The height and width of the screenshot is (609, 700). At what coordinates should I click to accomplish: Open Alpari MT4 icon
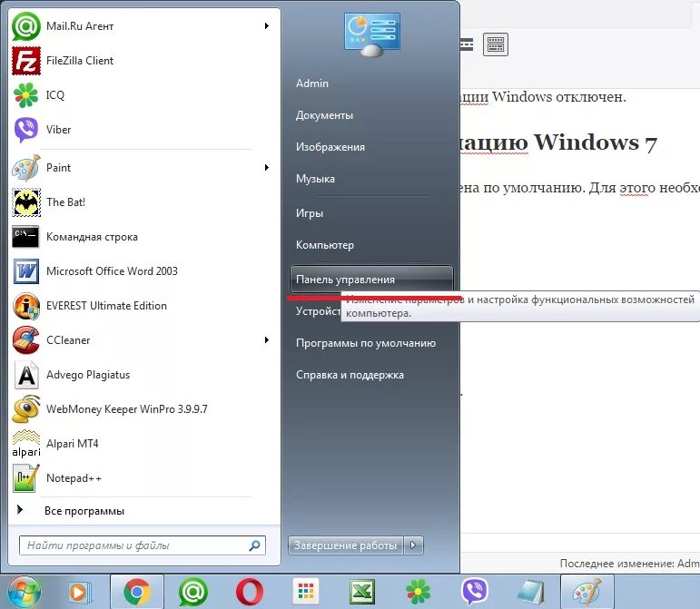pyautogui.click(x=26, y=444)
